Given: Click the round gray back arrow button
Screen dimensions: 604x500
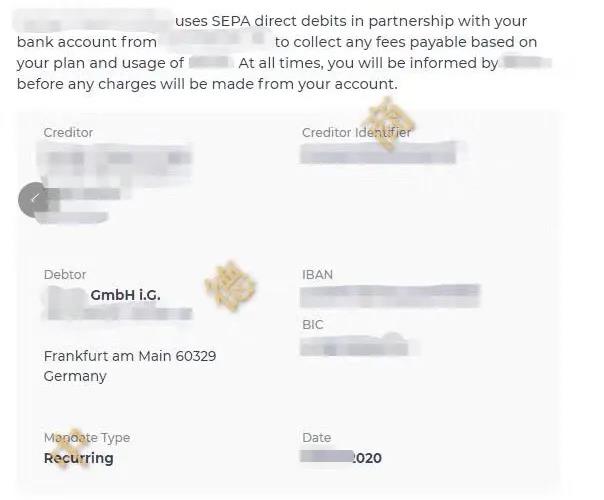Looking at the screenshot, I should [x=34, y=199].
